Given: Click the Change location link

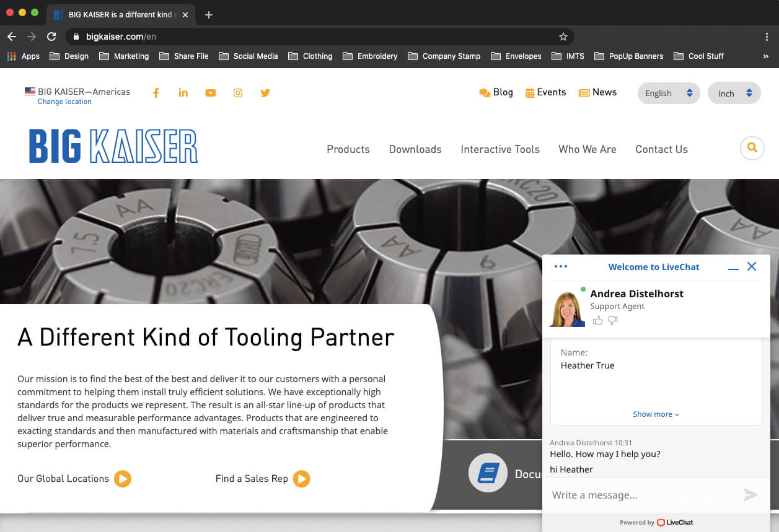Looking at the screenshot, I should coord(64,102).
